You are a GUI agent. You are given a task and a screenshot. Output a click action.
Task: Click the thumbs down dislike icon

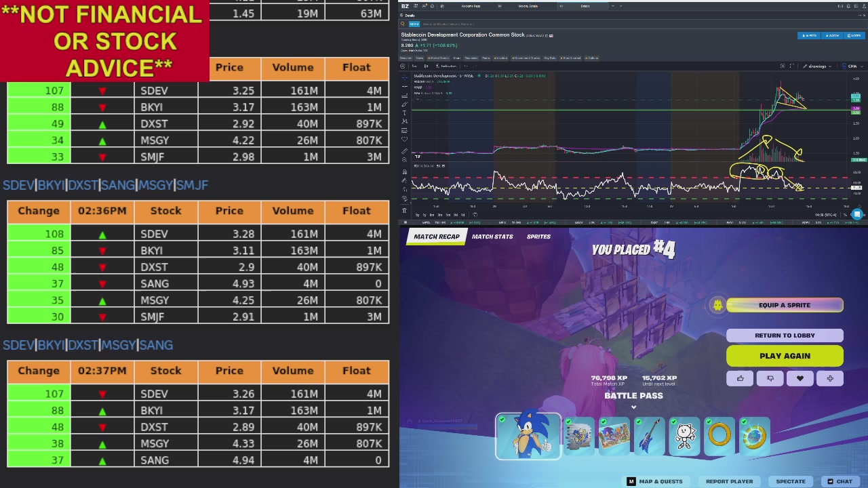click(x=770, y=379)
